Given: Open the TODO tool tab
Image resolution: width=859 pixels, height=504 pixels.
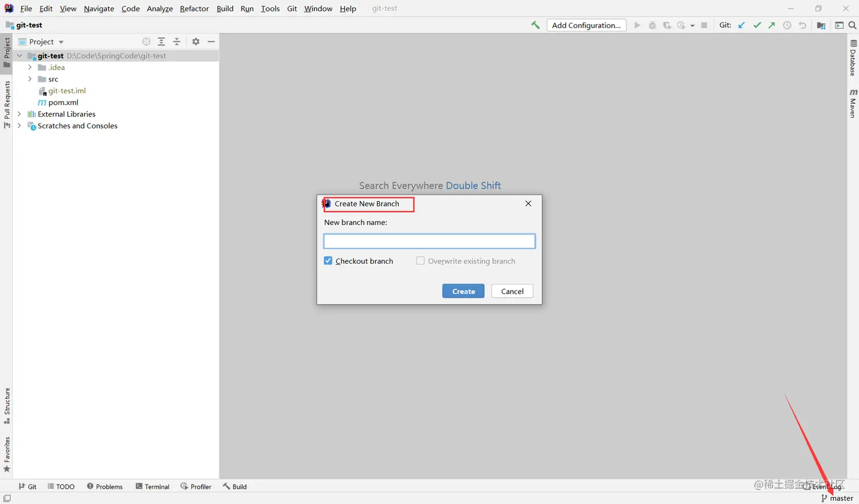Looking at the screenshot, I should pyautogui.click(x=61, y=486).
